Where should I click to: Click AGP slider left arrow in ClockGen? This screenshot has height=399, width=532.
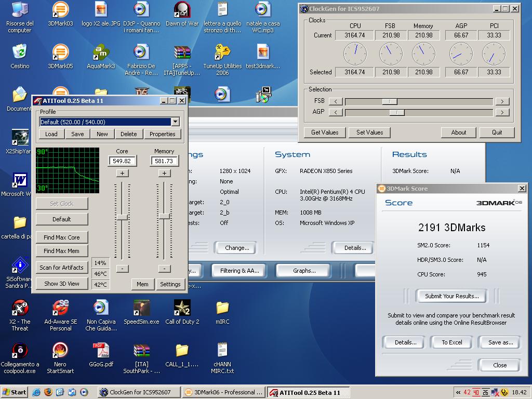[x=336, y=112]
